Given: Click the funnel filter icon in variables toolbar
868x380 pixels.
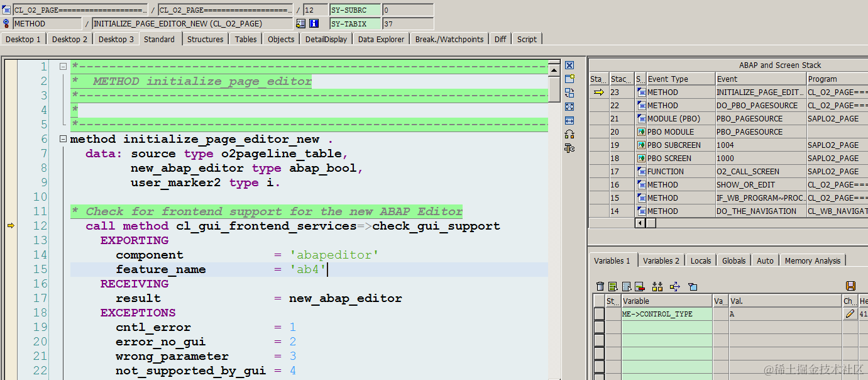Looking at the screenshot, I should (x=693, y=286).
